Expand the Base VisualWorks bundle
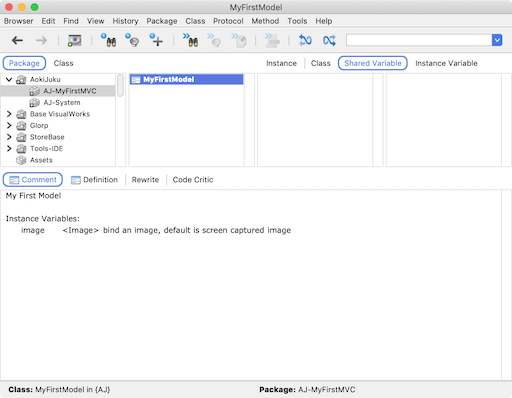 click(x=9, y=114)
